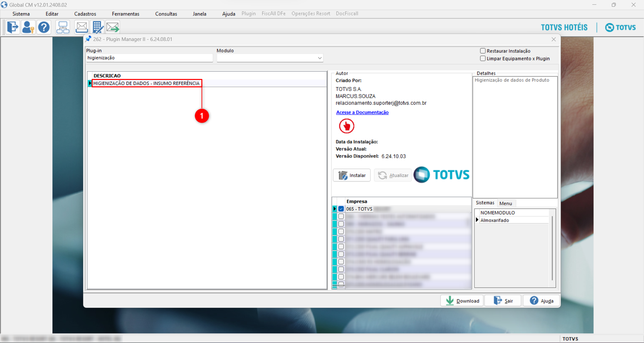The image size is (644, 343).
Task: Click the Ajuda button in the dialog footer
Action: (541, 301)
